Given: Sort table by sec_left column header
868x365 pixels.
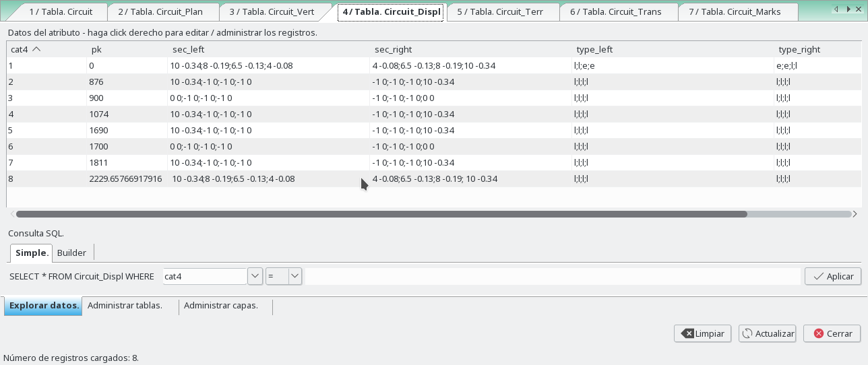Looking at the screenshot, I should [188, 49].
